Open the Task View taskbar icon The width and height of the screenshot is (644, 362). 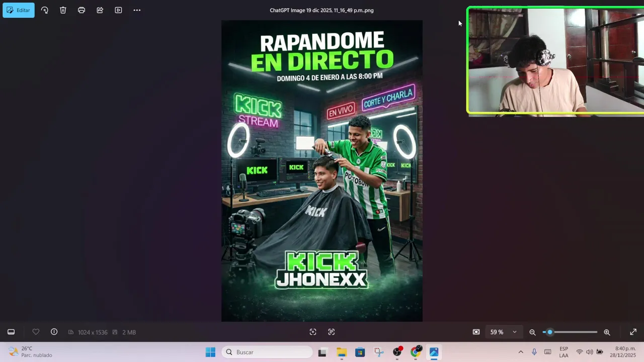pyautogui.click(x=323, y=352)
